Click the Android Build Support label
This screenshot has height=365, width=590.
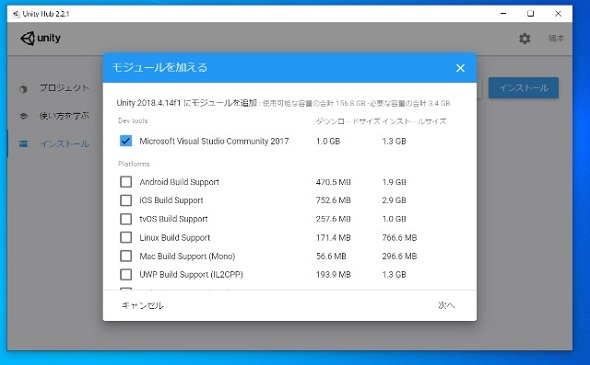coord(179,182)
